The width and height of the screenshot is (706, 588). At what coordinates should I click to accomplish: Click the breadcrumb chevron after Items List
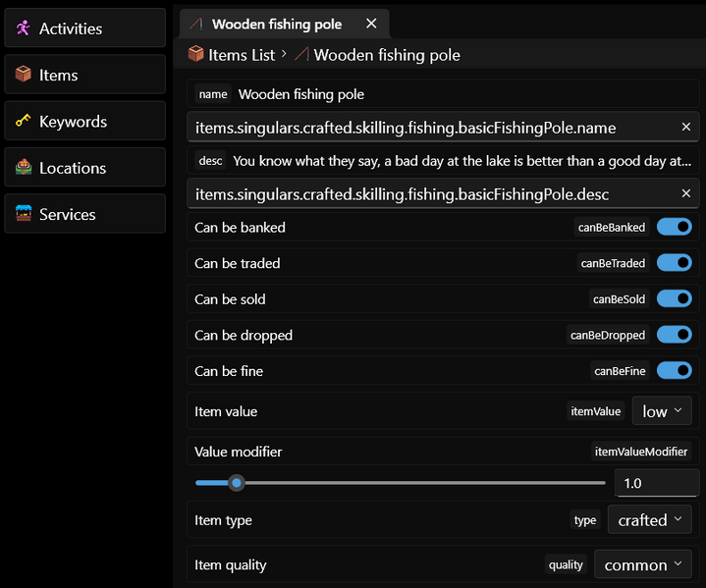284,54
